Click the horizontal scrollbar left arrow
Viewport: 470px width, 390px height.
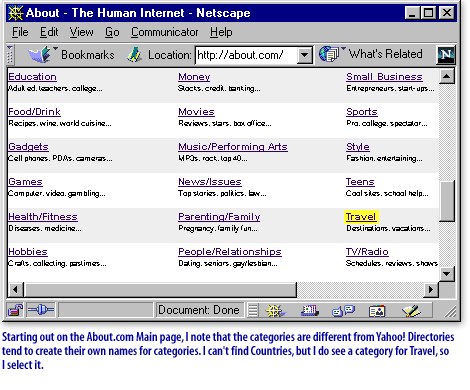point(15,289)
